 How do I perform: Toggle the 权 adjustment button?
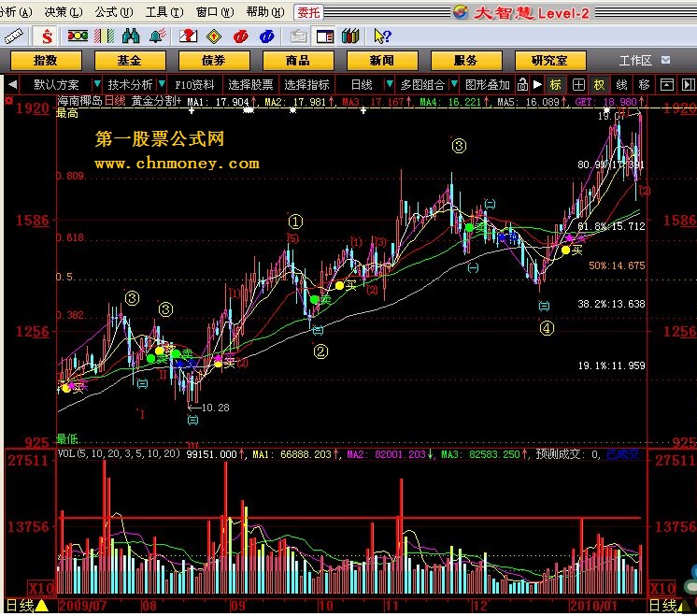click(x=600, y=84)
